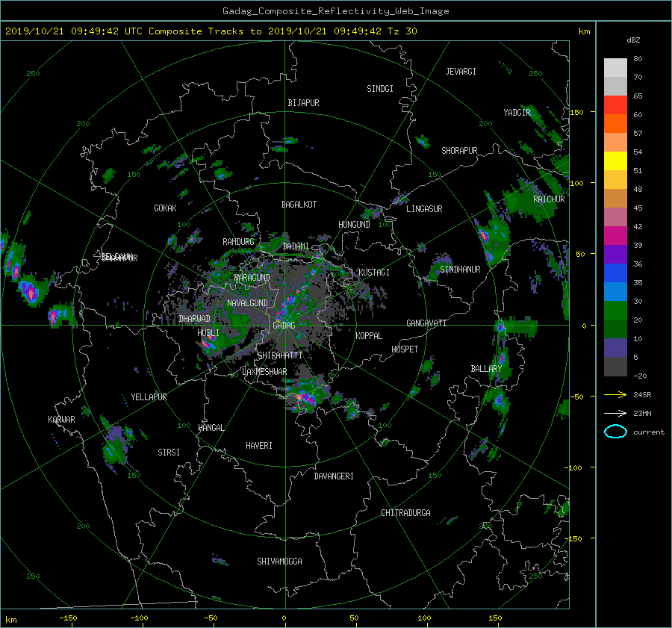
Task: Click the KUSTAGI city label
Action: [x=374, y=273]
